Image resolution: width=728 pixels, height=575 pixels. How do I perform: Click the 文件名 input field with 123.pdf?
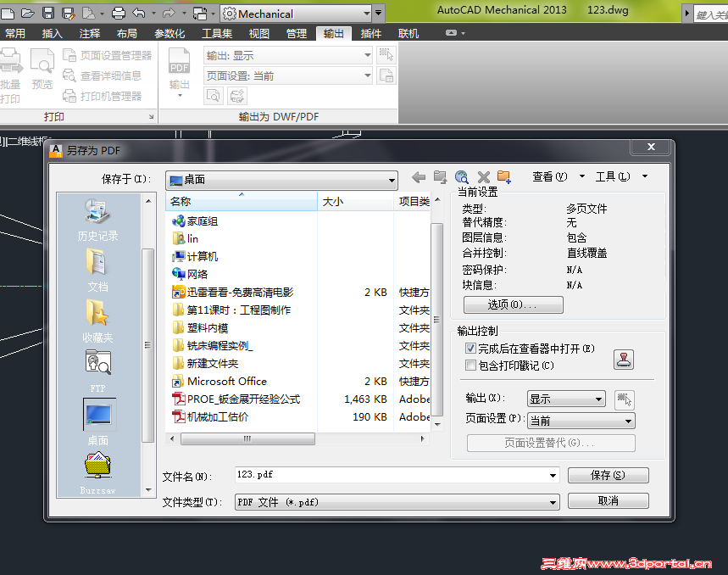click(397, 475)
